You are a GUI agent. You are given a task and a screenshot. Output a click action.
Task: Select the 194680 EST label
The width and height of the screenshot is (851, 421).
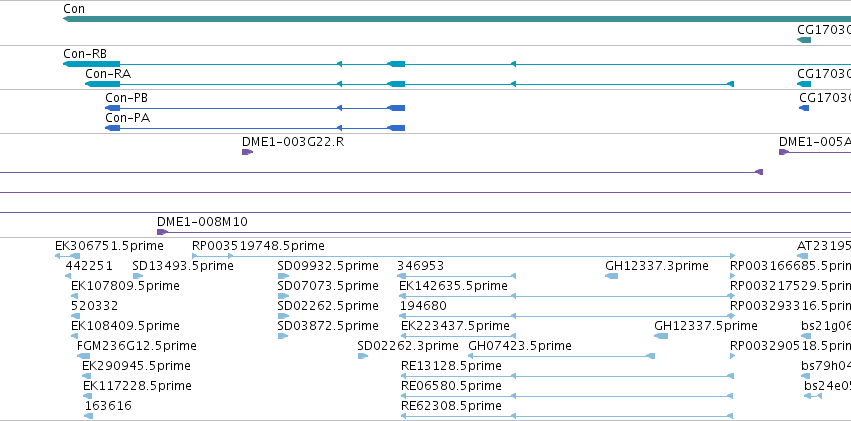click(423, 306)
